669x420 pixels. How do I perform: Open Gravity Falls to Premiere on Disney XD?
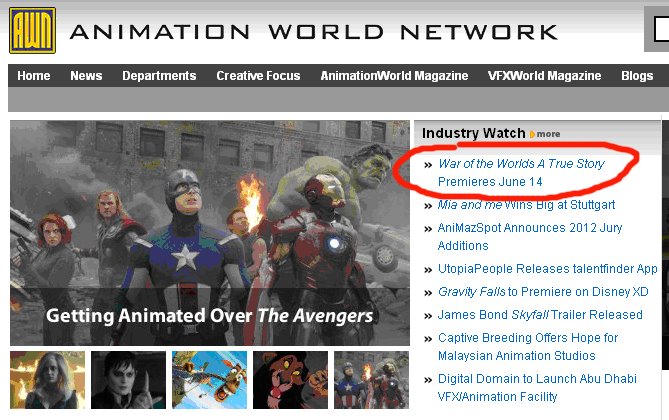point(543,292)
